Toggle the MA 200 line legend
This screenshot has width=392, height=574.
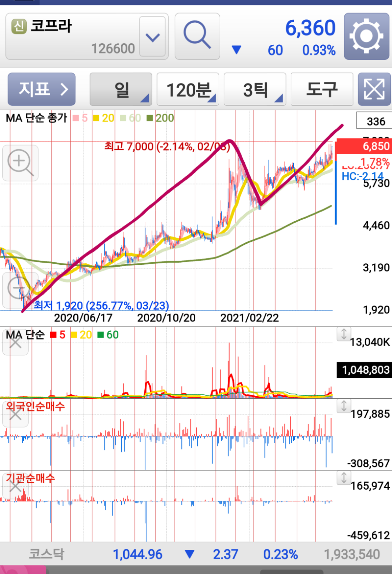[160, 118]
